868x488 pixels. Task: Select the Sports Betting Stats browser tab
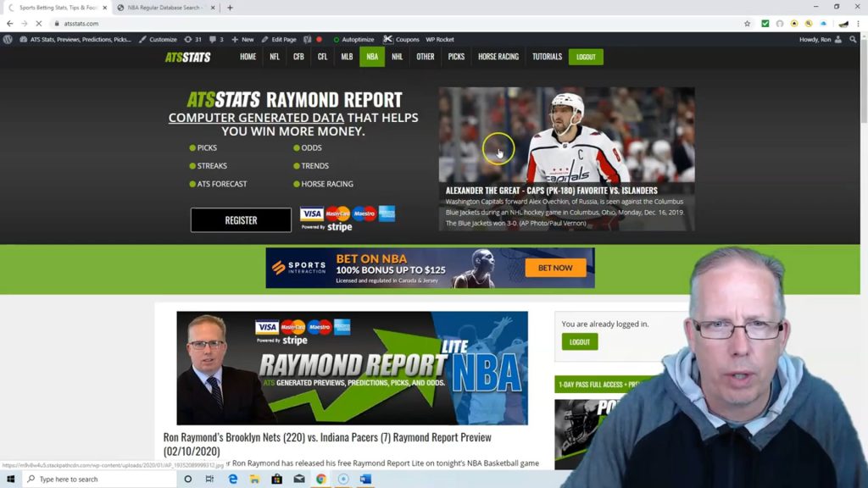pos(58,8)
